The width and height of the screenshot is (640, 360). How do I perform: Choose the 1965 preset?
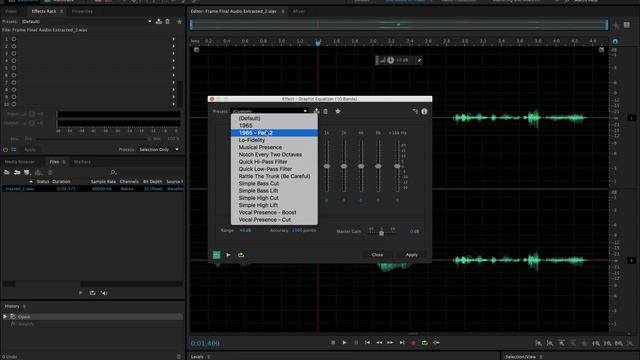point(245,126)
